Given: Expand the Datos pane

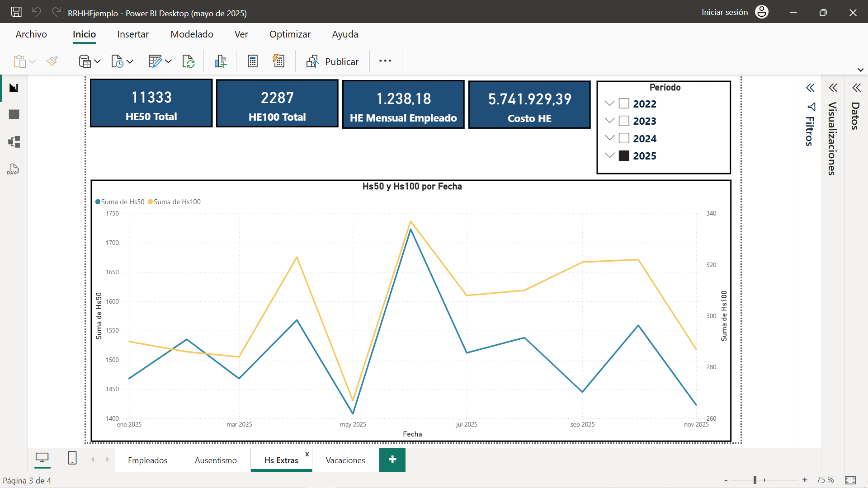Looking at the screenshot, I should point(856,88).
